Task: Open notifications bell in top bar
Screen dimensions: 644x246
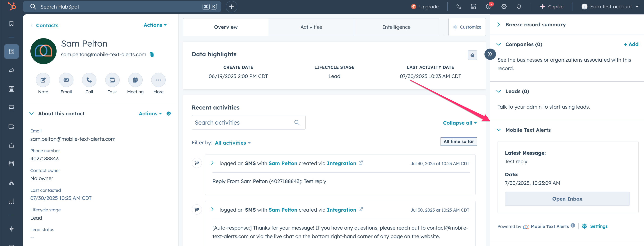Action: [x=519, y=7]
